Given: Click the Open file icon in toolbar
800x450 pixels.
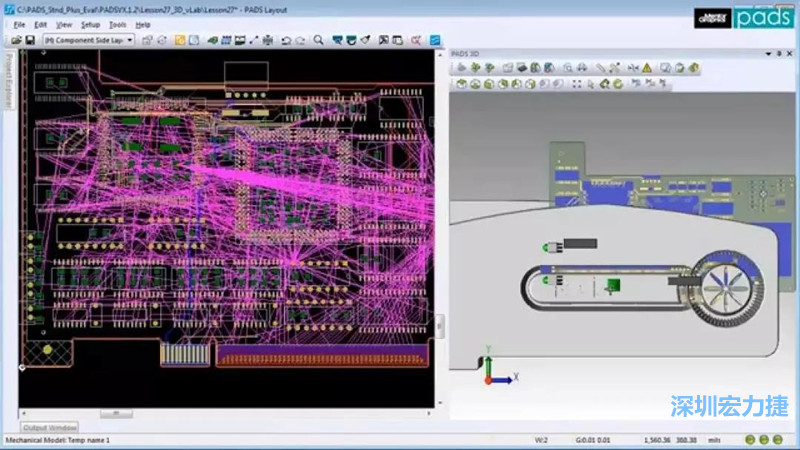Looking at the screenshot, I should coord(16,40).
